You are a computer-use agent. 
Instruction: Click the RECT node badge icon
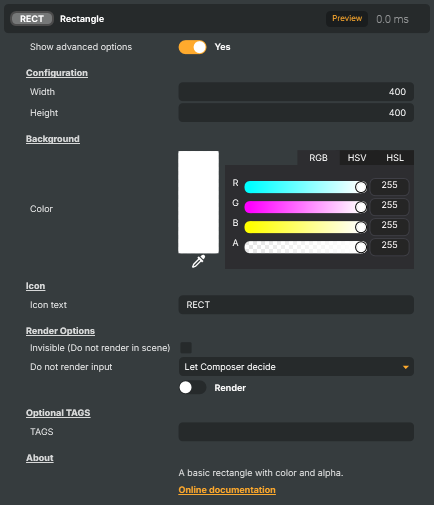(x=32, y=19)
